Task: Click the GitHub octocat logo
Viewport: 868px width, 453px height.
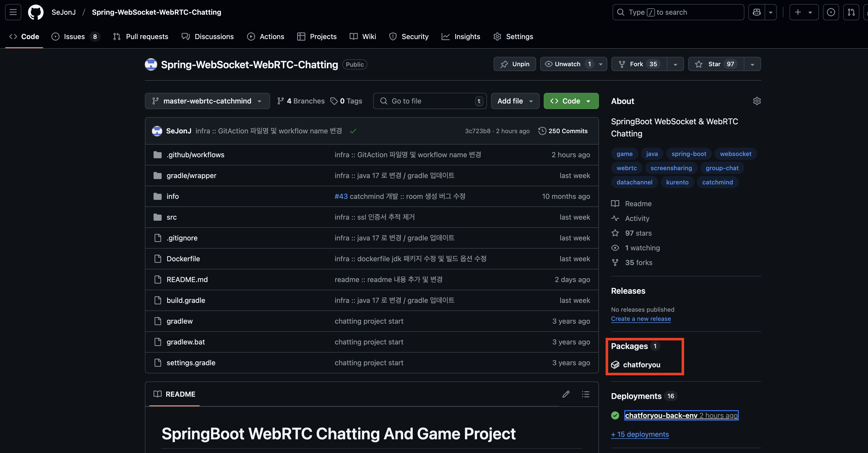Action: click(x=35, y=12)
